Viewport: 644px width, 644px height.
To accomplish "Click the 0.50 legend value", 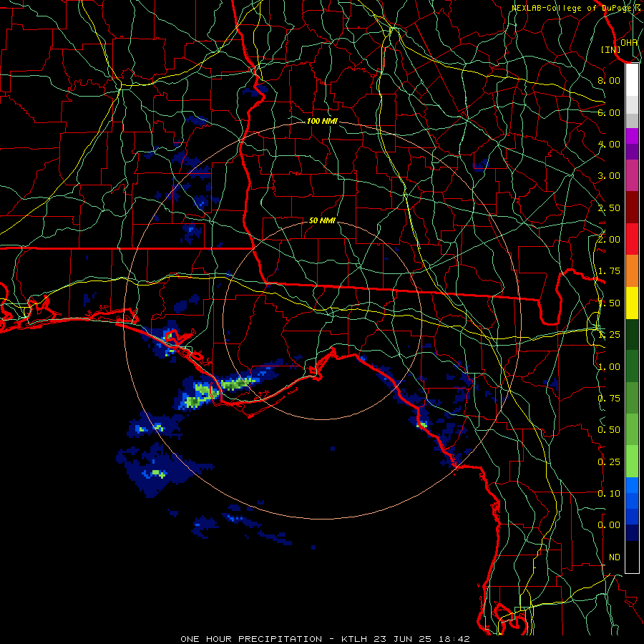I will [609, 430].
